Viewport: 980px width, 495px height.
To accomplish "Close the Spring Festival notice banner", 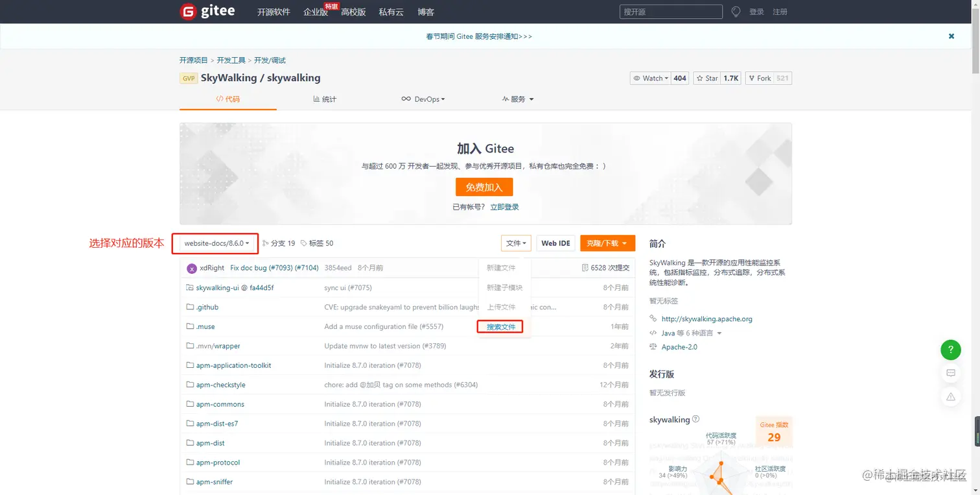I will 951,36.
